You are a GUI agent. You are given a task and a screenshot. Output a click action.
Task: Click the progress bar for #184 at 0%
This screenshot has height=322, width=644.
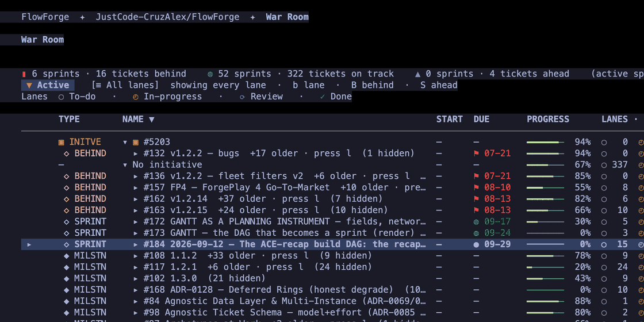tap(546, 244)
